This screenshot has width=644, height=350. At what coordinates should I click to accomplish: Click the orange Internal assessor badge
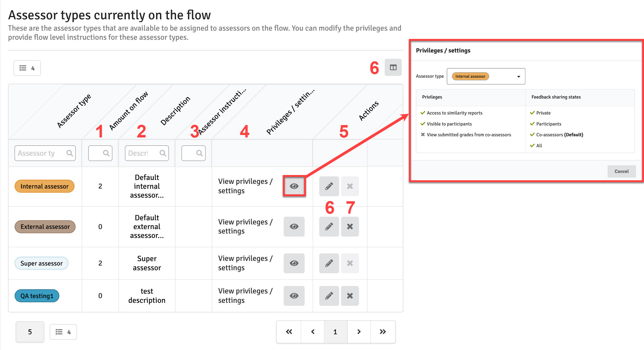44,186
